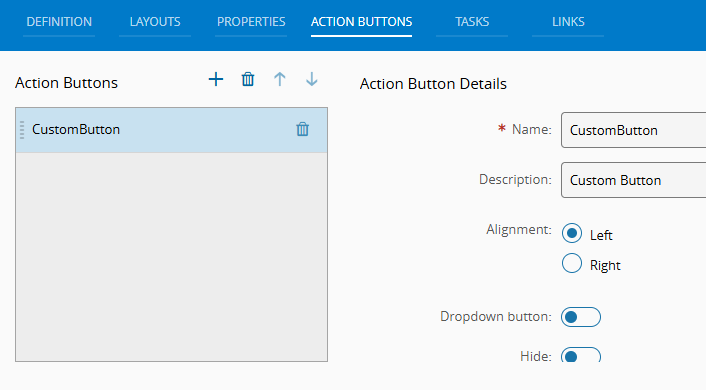Click trash icon in CustomButton row
Viewport: 706px width, 390px height.
(303, 129)
